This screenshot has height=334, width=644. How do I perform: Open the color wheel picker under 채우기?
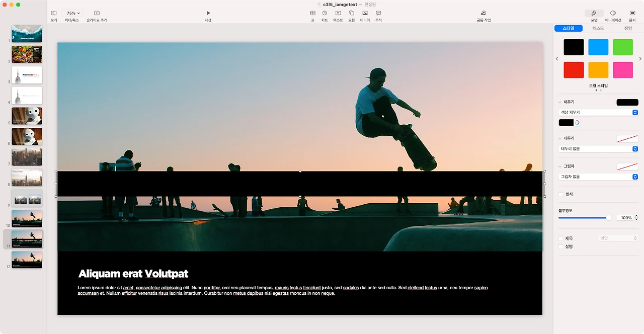click(577, 122)
